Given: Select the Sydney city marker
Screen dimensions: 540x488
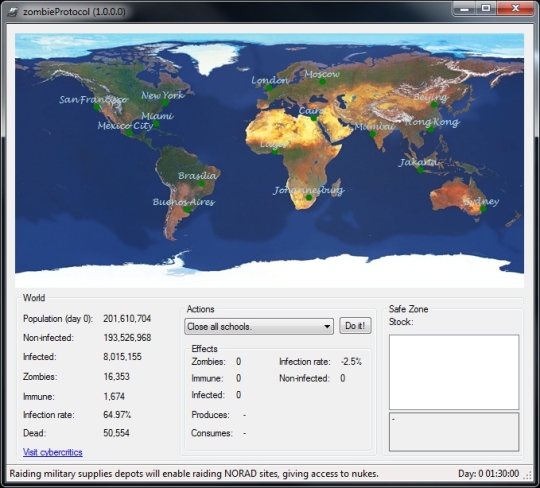Looking at the screenshot, I should click(483, 209).
